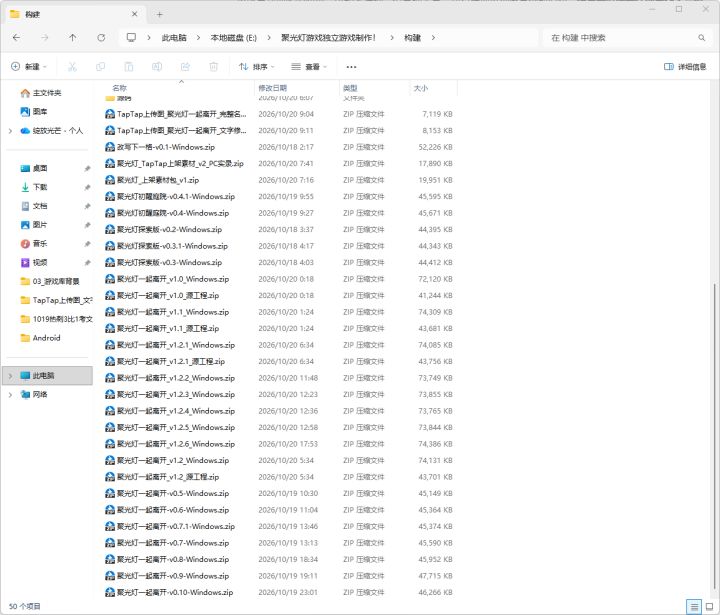Image resolution: width=720 pixels, height=615 pixels.
Task: Close the 构建 tab
Action: pos(135,14)
